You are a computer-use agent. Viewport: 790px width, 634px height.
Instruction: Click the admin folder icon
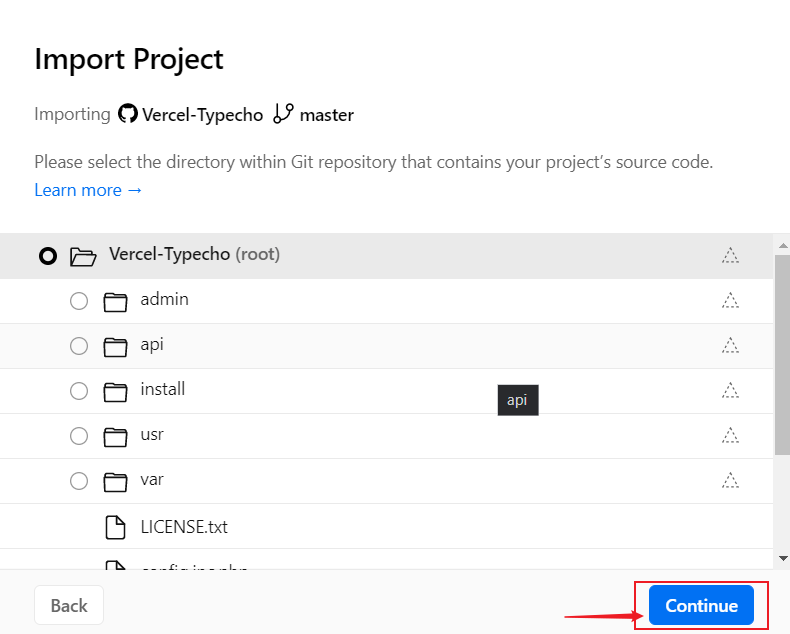[116, 301]
